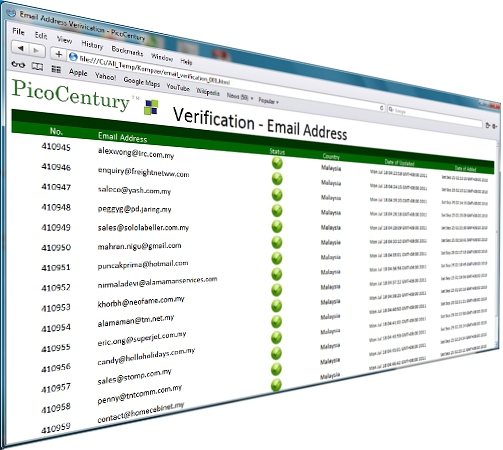
Task: Open the page menu icon beside the gear
Action: pyautogui.click(x=488, y=125)
